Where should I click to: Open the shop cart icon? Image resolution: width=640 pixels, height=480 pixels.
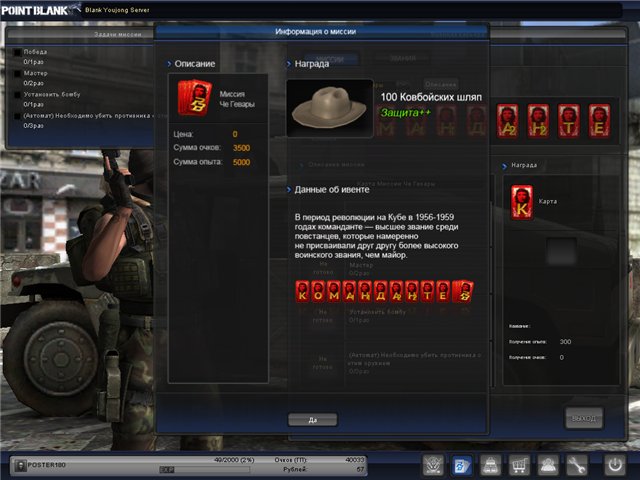pyautogui.click(x=519, y=464)
